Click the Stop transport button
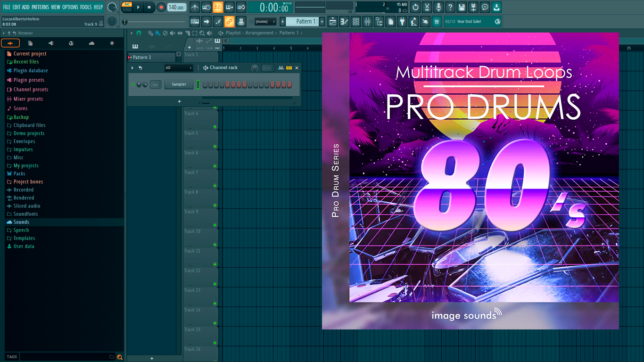Screen dimensions: 644x362 [149, 7]
